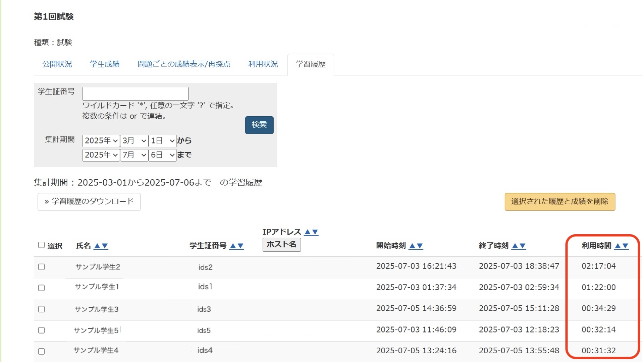
Task: Focus the 学生証番号 text input field
Action: pos(135,94)
